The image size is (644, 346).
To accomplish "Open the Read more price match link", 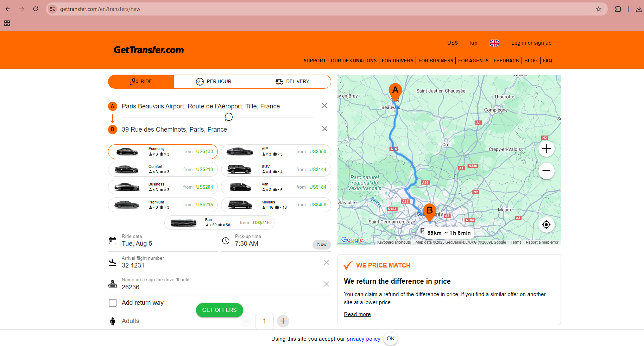I will tap(357, 314).
